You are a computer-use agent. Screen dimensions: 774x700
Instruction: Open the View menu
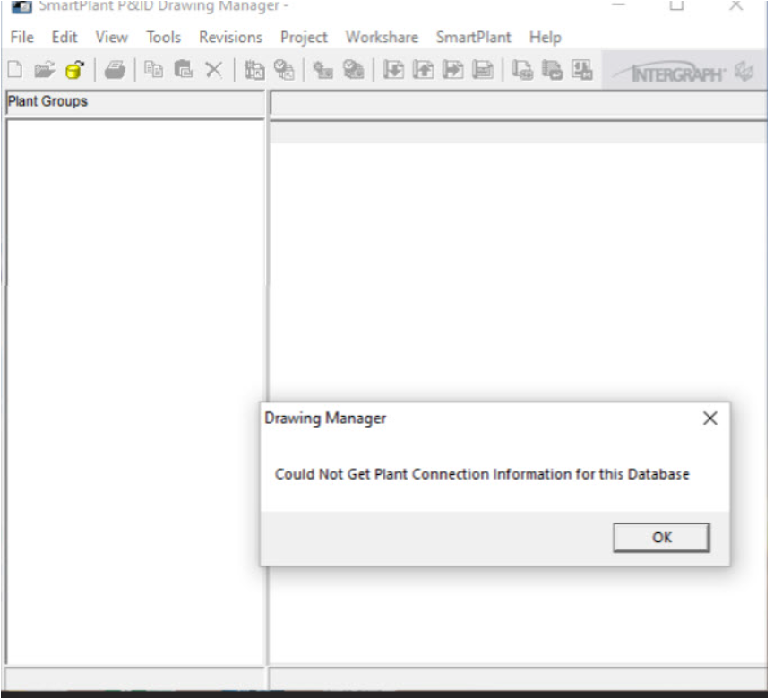(112, 37)
